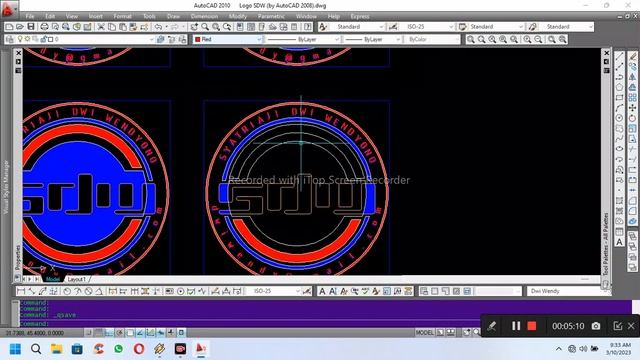This screenshot has width=640, height=360.
Task: Take a screenshot with recorder camera icon
Action: 596,326
